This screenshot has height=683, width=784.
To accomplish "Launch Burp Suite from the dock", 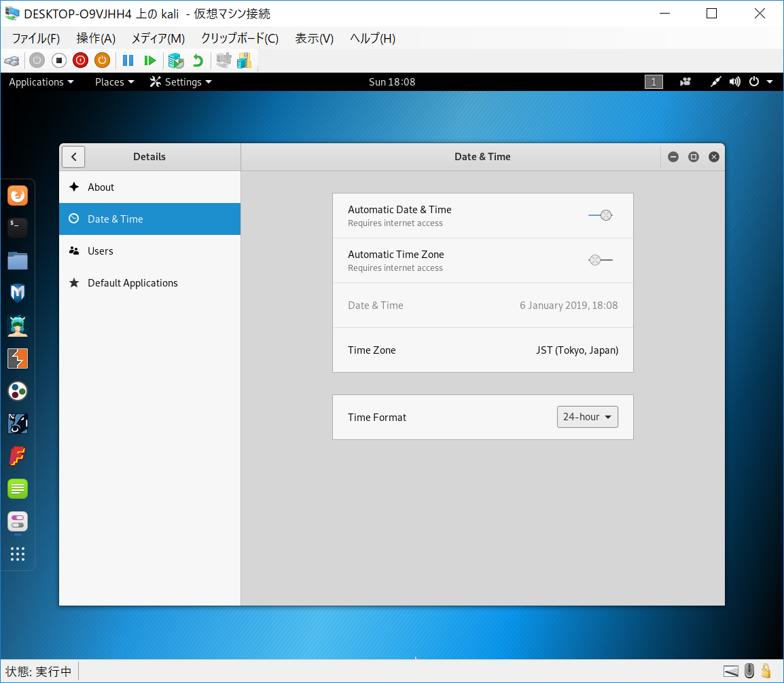I will pyautogui.click(x=18, y=358).
